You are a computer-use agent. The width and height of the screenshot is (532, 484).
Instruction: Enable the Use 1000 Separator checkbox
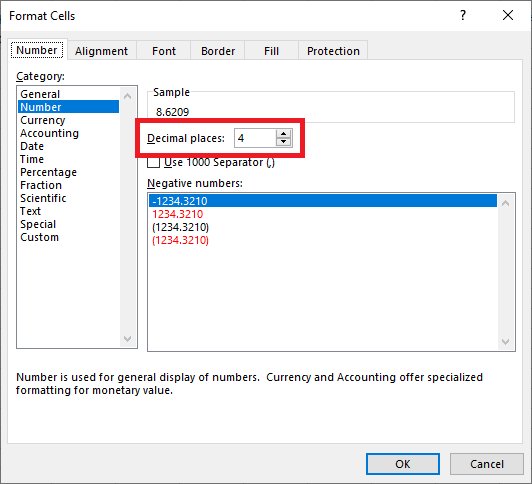(x=153, y=162)
